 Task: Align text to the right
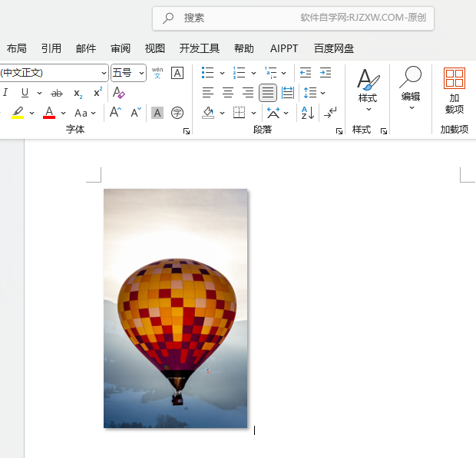248,93
